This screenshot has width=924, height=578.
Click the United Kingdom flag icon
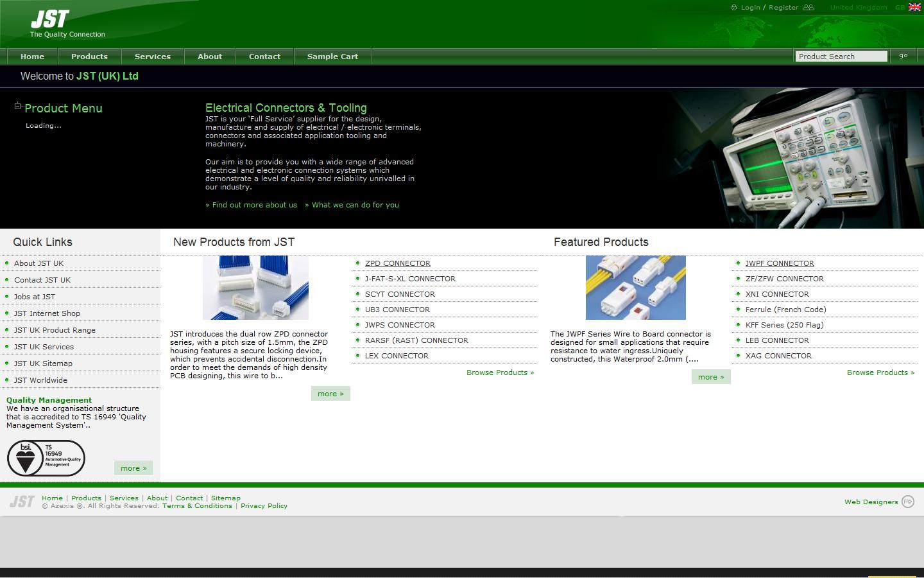tap(914, 7)
